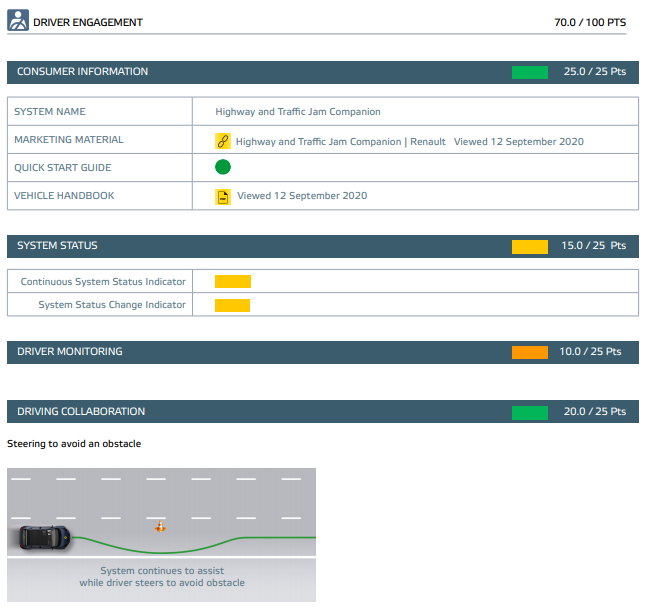Click the System Status Change Indicator yellow bar
Image resolution: width=652 pixels, height=609 pixels.
tap(232, 305)
